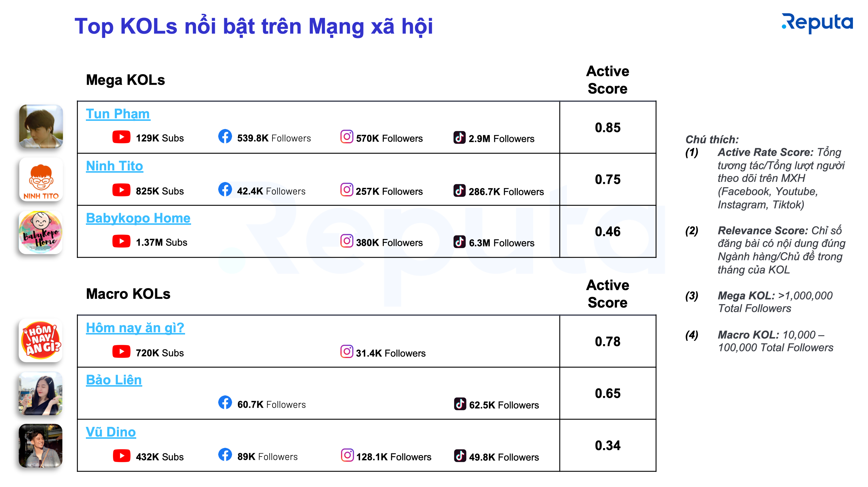The height and width of the screenshot is (487, 868).
Task: Click Babykopo Home's TikTok icon
Action: click(459, 242)
